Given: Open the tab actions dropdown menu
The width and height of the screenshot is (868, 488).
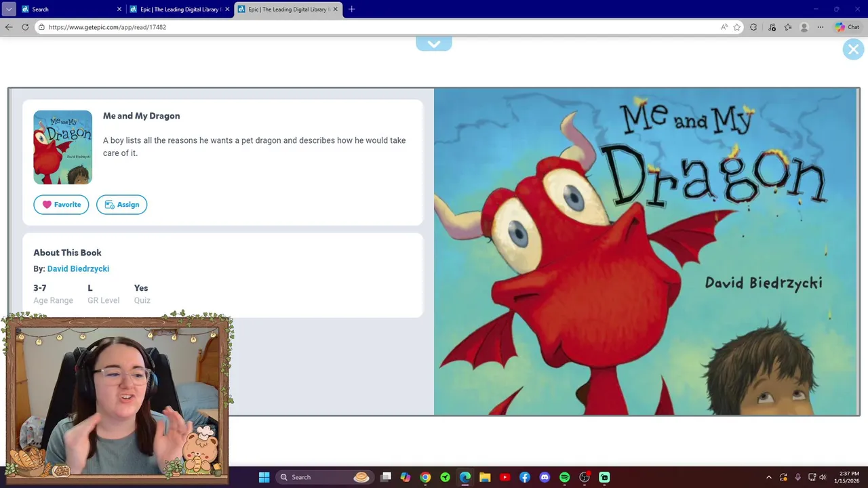Looking at the screenshot, I should click(8, 9).
